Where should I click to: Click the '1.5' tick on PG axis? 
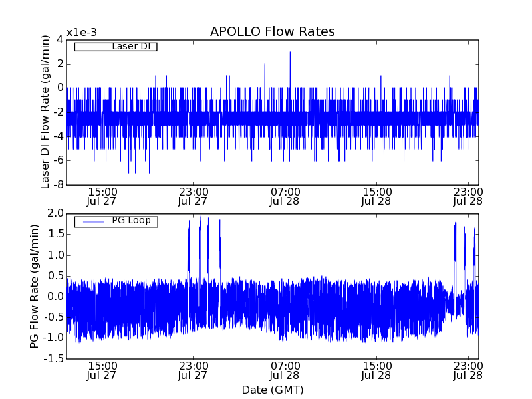[x=56, y=235]
